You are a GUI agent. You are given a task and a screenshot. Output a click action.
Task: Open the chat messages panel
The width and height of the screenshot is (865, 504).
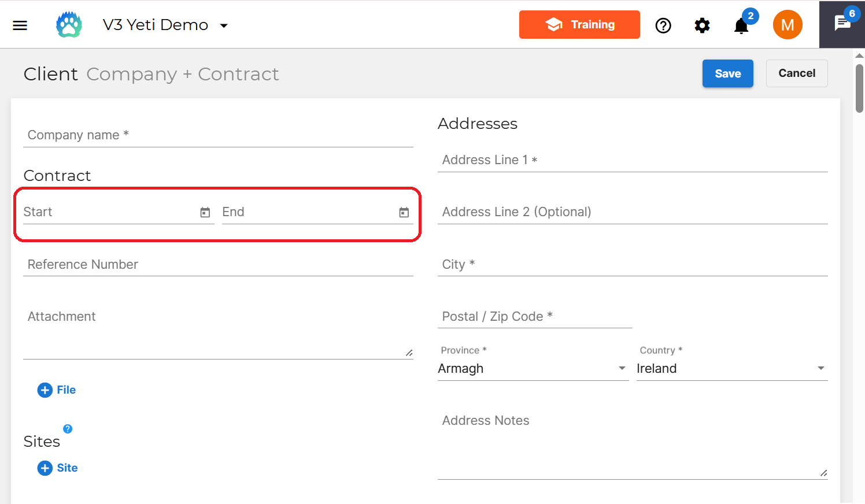tap(842, 24)
